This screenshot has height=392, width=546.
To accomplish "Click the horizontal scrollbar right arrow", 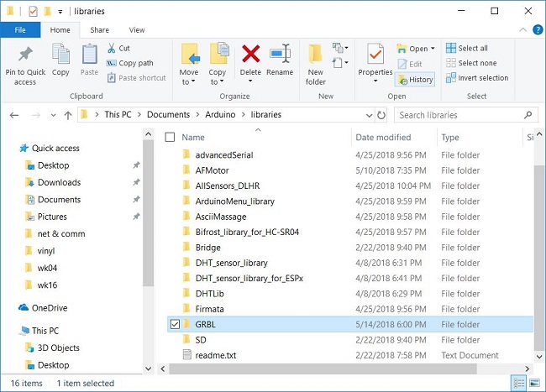I will click(x=528, y=368).
